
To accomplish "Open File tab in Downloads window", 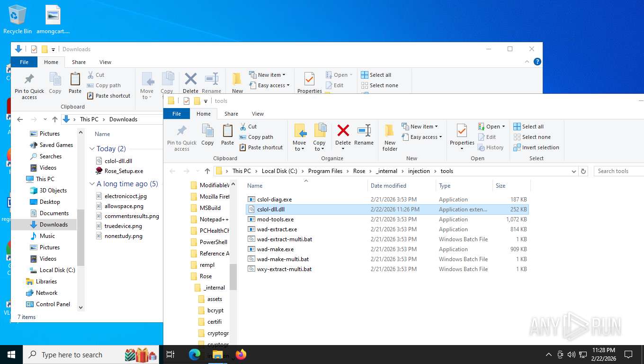I will tap(24, 62).
